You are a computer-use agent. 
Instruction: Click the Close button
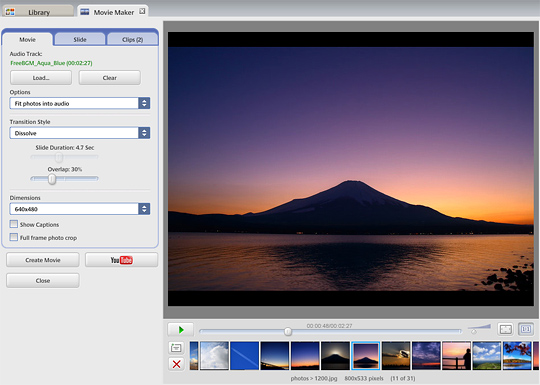point(43,280)
